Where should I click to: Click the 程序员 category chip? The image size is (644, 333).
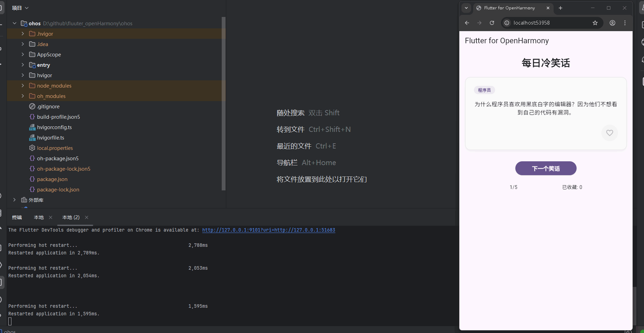pos(484,90)
